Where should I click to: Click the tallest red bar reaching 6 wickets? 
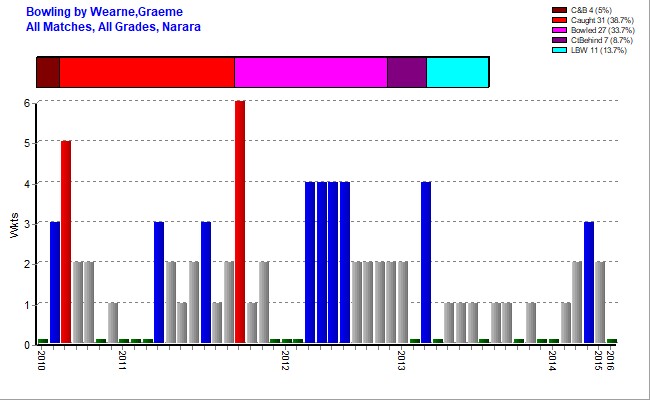tap(240, 222)
